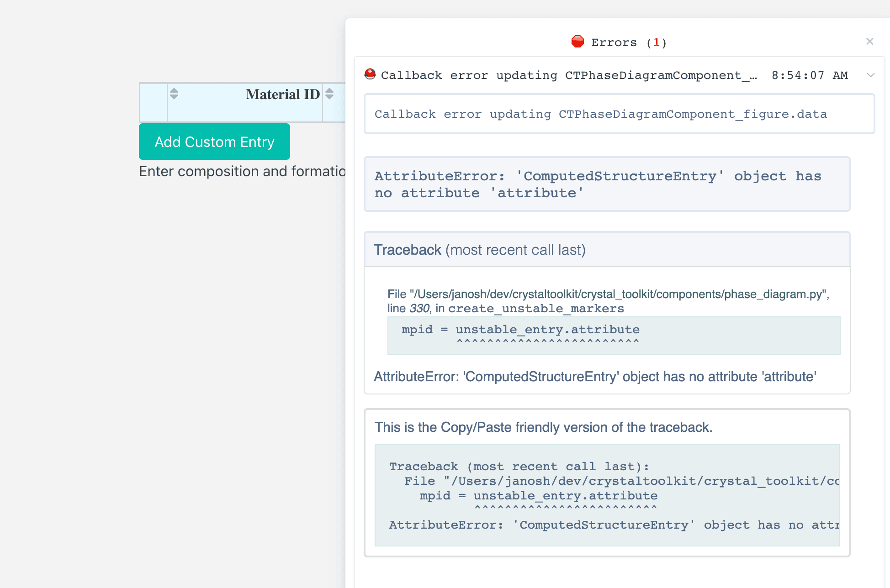Click the stop sign icon beside Errors heading
The width and height of the screenshot is (890, 588).
tap(578, 42)
